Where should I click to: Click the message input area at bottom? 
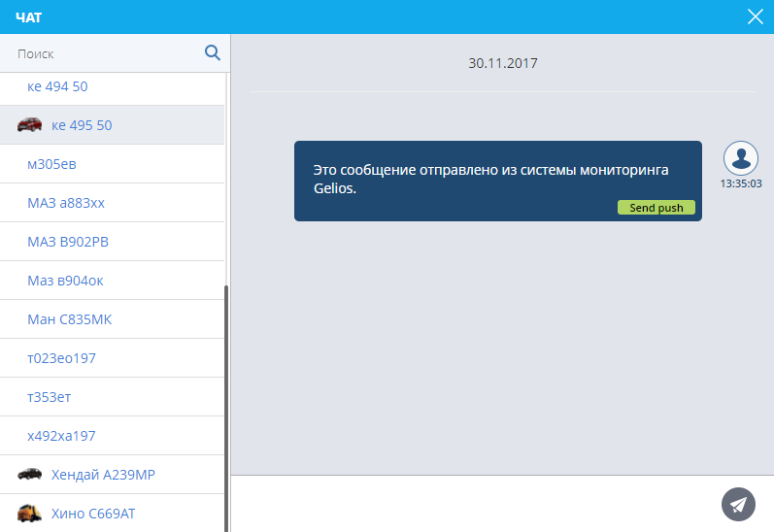[x=476, y=504]
